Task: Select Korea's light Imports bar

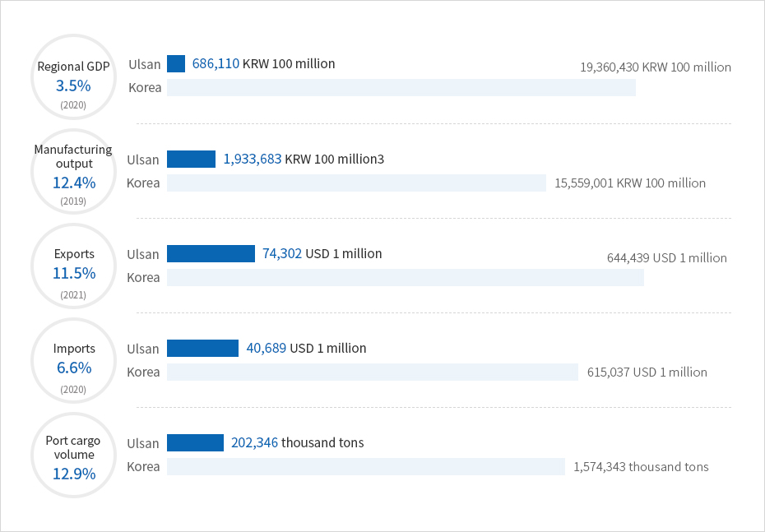Action: pyautogui.click(x=373, y=372)
